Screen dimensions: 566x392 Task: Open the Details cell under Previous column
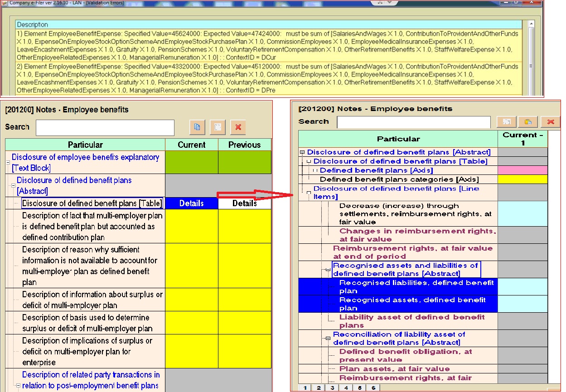point(245,203)
